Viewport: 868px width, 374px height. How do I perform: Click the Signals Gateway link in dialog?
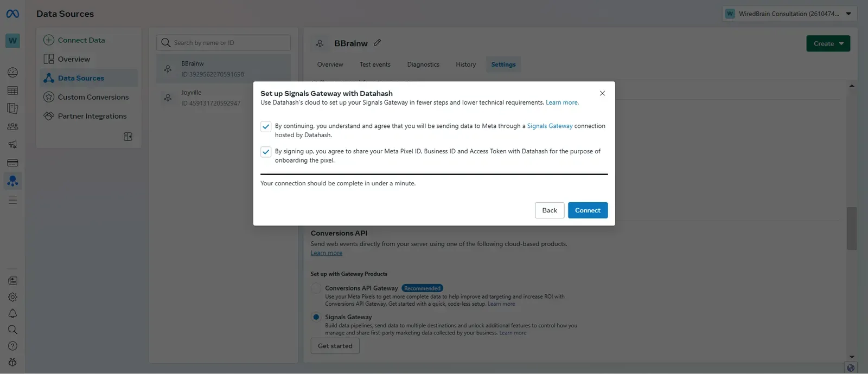[x=550, y=126]
